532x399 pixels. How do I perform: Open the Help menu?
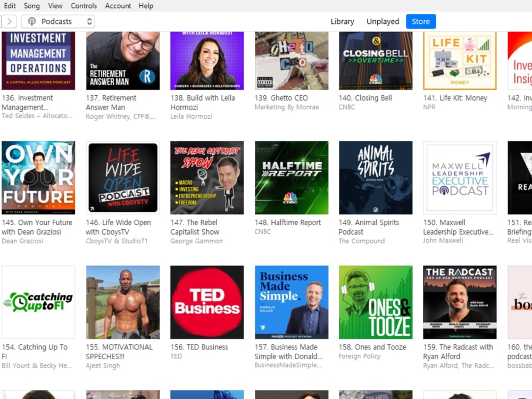146,6
